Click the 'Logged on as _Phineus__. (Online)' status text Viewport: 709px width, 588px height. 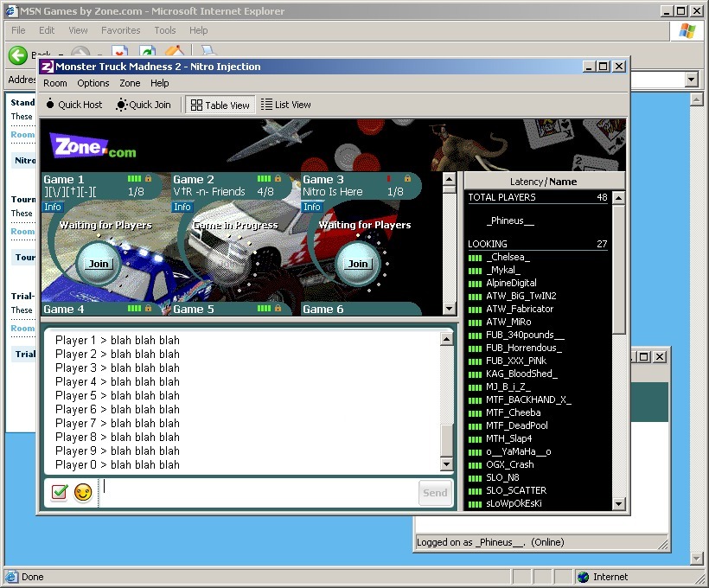point(490,542)
